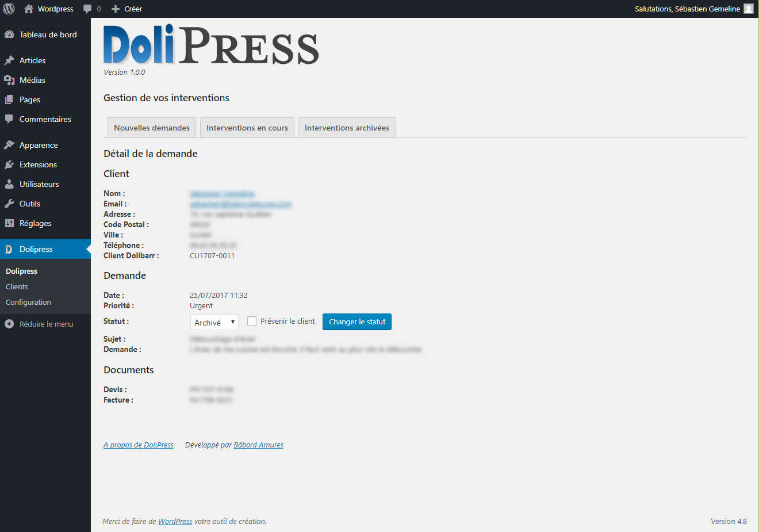Click the WordPress logo icon
Viewport: 759px width, 532px height.
(9, 9)
